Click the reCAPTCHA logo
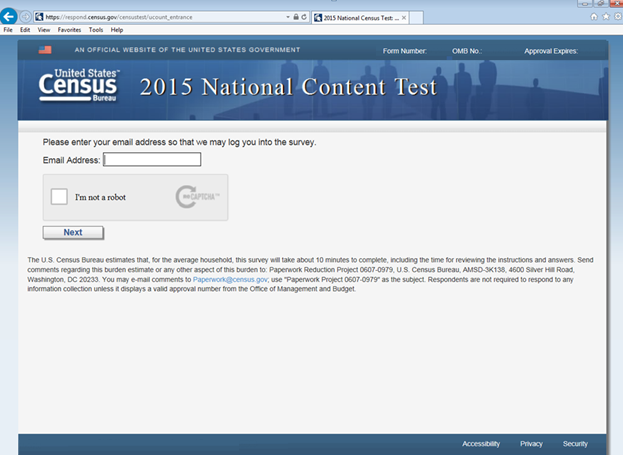The width and height of the screenshot is (623, 455). [197, 197]
